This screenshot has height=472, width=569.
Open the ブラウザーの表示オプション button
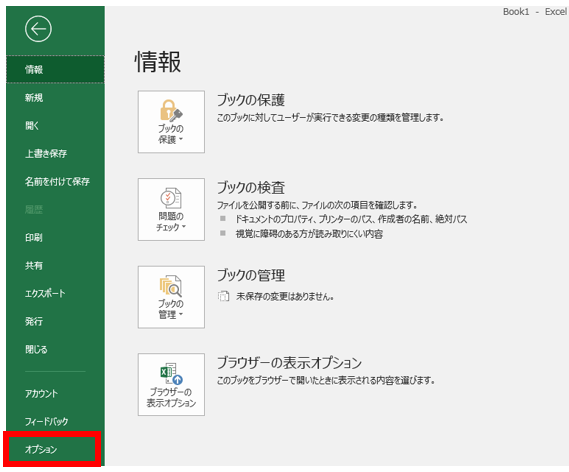pos(171,384)
